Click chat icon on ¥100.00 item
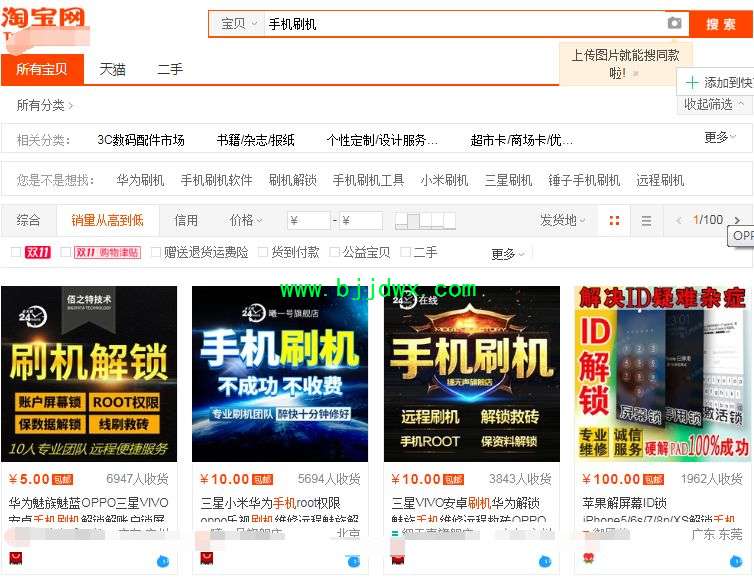 (736, 561)
